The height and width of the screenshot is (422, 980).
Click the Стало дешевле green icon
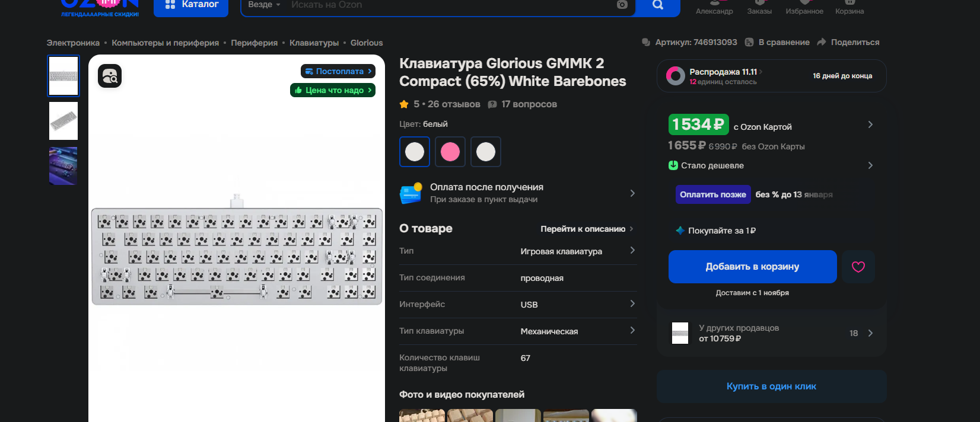pyautogui.click(x=673, y=165)
